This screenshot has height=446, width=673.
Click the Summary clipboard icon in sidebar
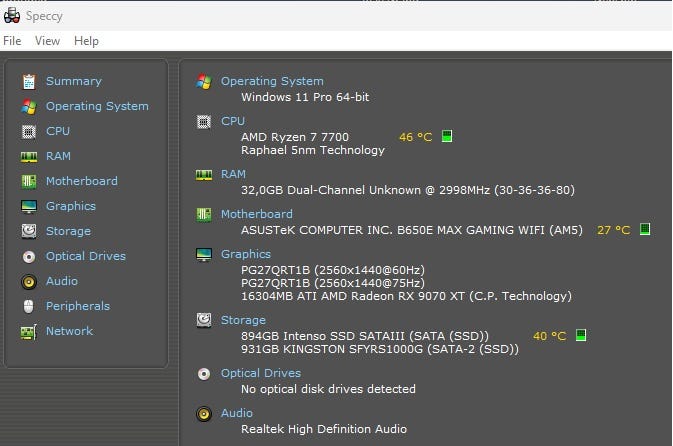[29, 82]
